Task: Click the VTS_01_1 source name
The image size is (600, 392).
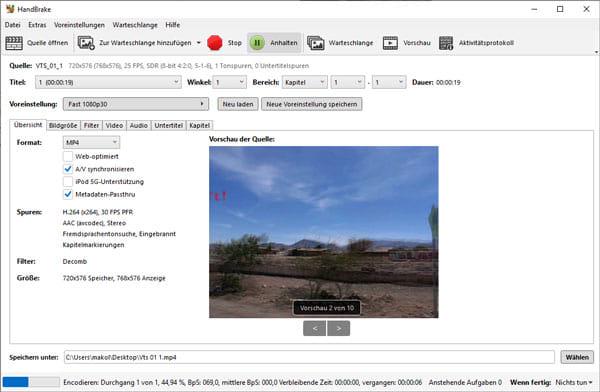Action: [x=49, y=66]
